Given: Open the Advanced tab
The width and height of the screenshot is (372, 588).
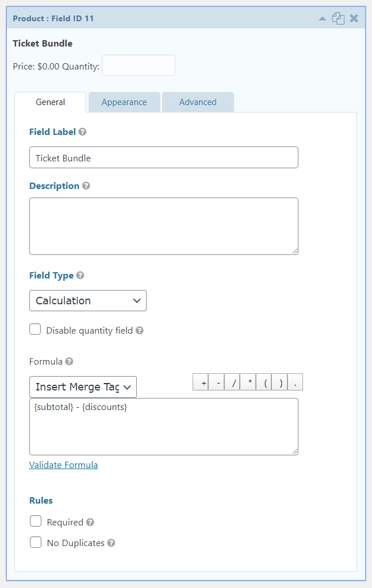Looking at the screenshot, I should (198, 102).
